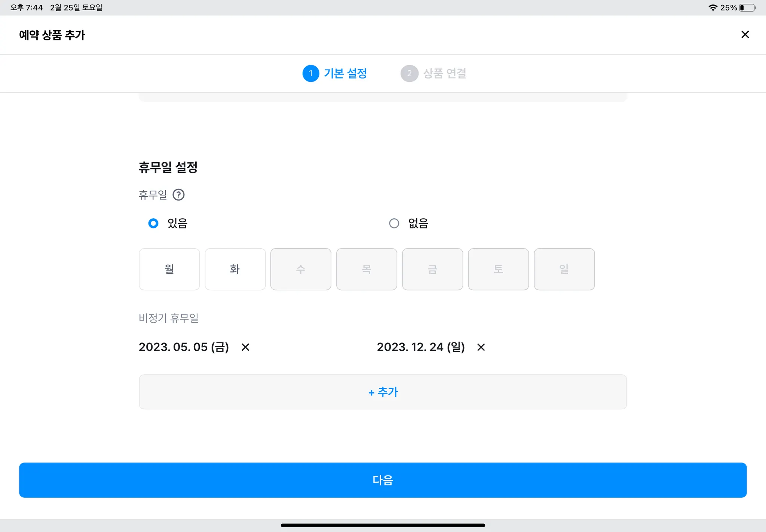Image resolution: width=766 pixels, height=532 pixels.
Task: Close the 예약 상품 추가 dialog
Action: pyautogui.click(x=745, y=35)
